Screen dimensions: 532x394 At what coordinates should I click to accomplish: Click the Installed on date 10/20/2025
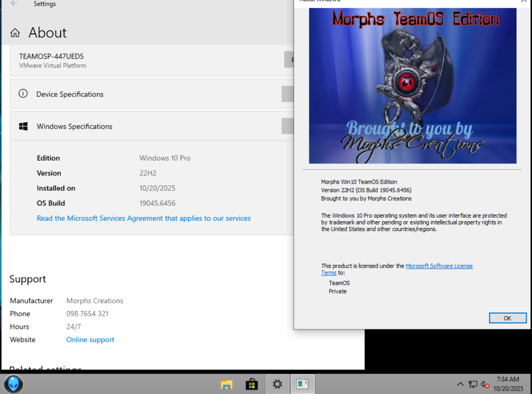[x=158, y=188]
